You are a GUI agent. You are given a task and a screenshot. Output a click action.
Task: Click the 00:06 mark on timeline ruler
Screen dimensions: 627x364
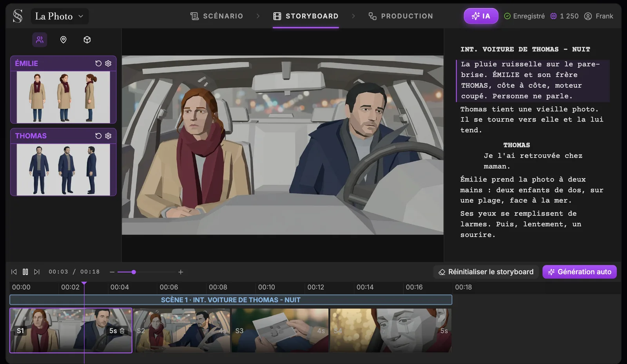169,287
